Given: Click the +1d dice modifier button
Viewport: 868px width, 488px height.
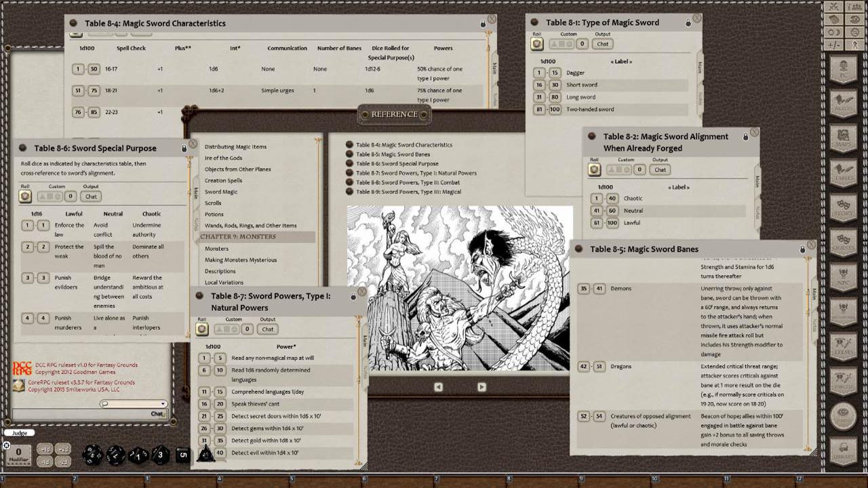Looking at the screenshot, I should [45, 449].
